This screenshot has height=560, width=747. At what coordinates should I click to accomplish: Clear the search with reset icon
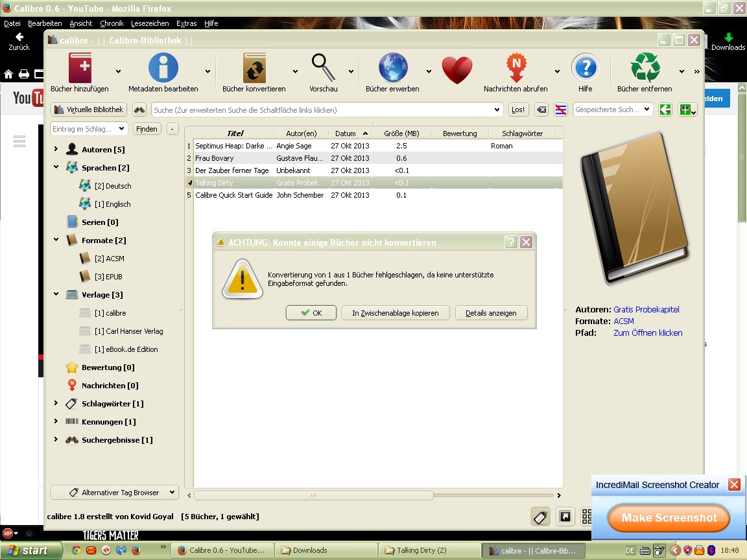point(541,110)
